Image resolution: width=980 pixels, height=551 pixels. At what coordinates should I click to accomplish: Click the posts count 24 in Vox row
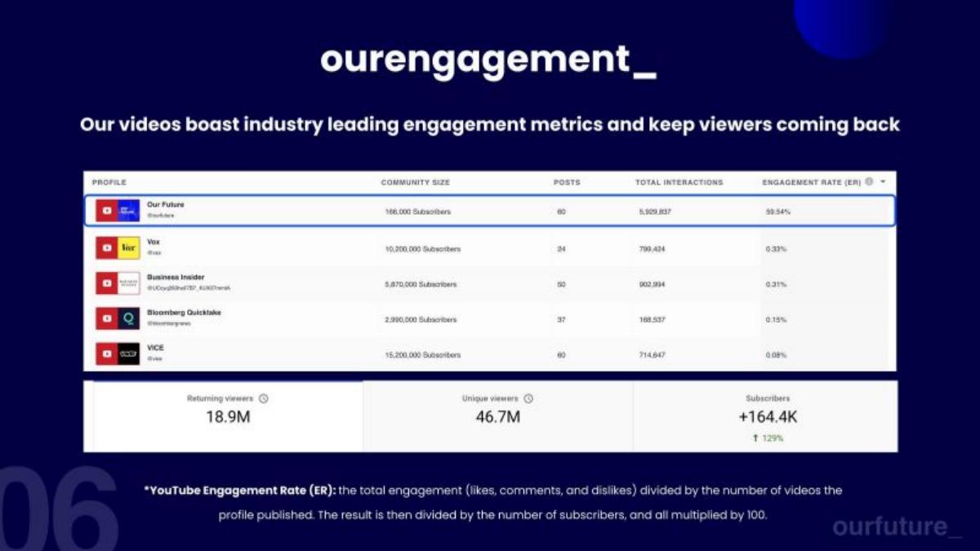point(561,249)
